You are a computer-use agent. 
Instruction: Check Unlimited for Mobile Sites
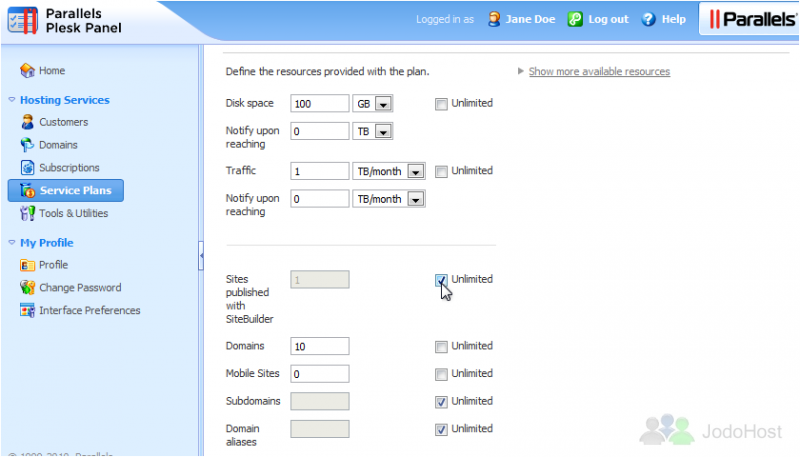441,374
